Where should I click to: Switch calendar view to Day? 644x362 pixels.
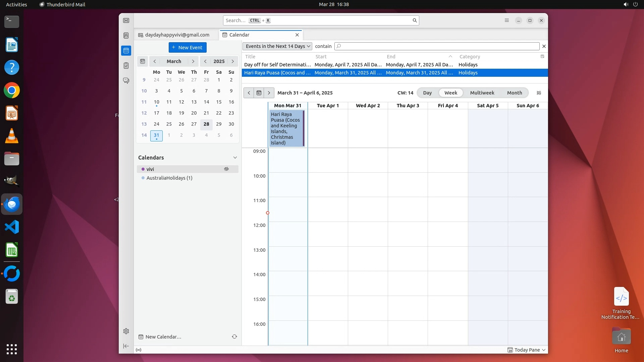pyautogui.click(x=427, y=93)
